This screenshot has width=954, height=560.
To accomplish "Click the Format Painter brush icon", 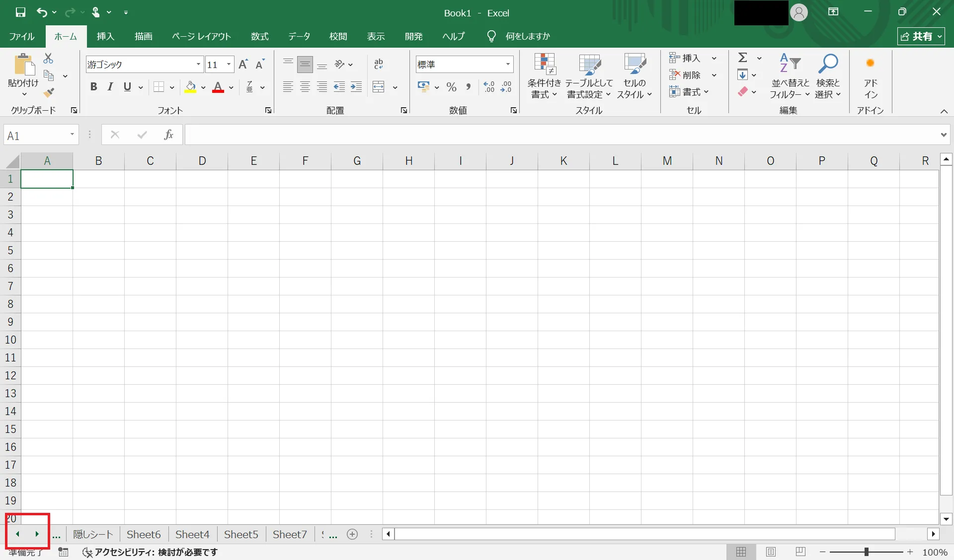I will pos(48,93).
